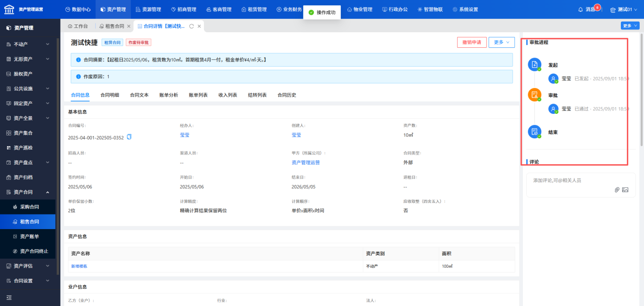Click the message bell notification icon
The width and height of the screenshot is (644, 306).
pyautogui.click(x=580, y=9)
